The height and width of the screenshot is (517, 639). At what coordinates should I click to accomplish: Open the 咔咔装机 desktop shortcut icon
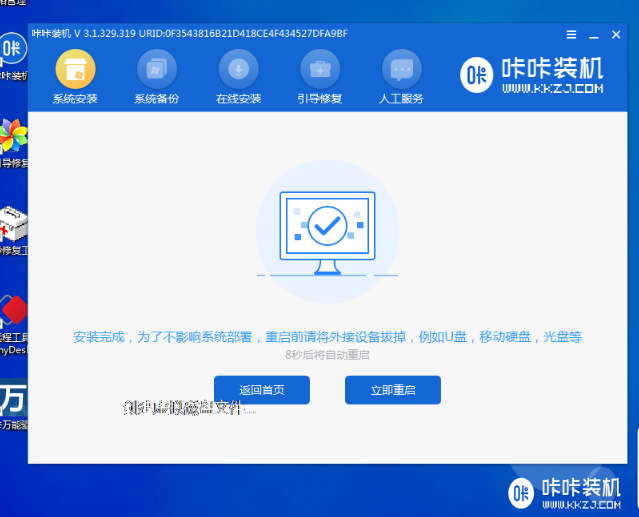click(x=13, y=49)
